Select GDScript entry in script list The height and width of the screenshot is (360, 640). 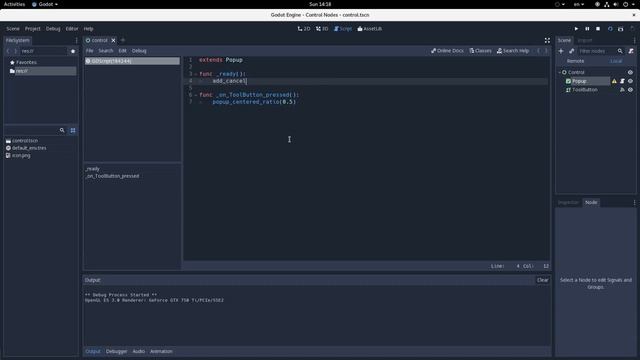pos(132,61)
